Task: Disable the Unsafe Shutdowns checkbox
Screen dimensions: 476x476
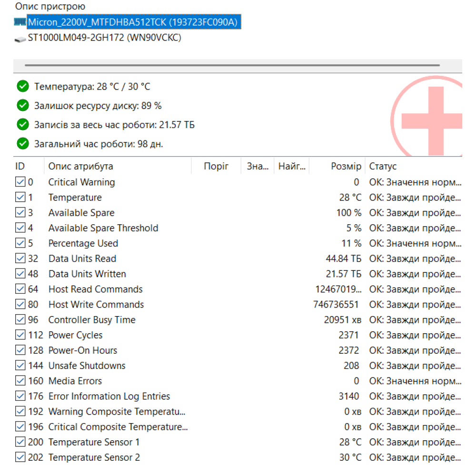Action: (20, 366)
